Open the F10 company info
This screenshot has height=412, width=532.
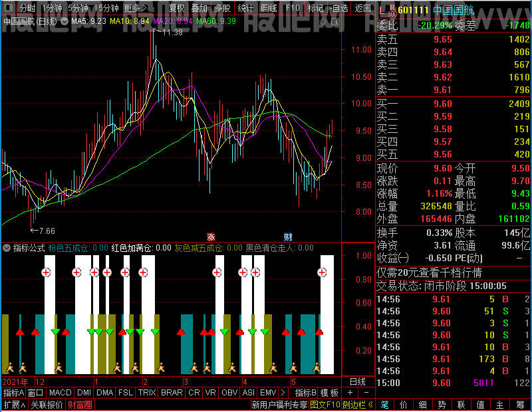click(293, 8)
